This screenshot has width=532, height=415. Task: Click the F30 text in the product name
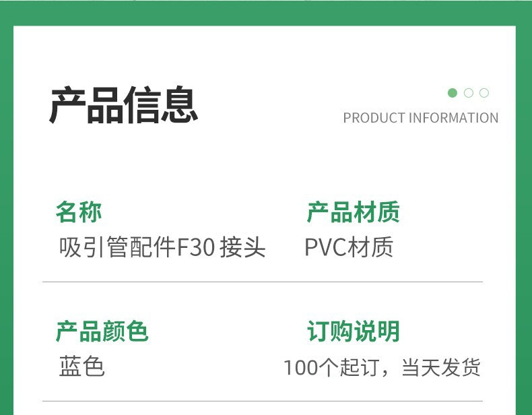(196, 247)
